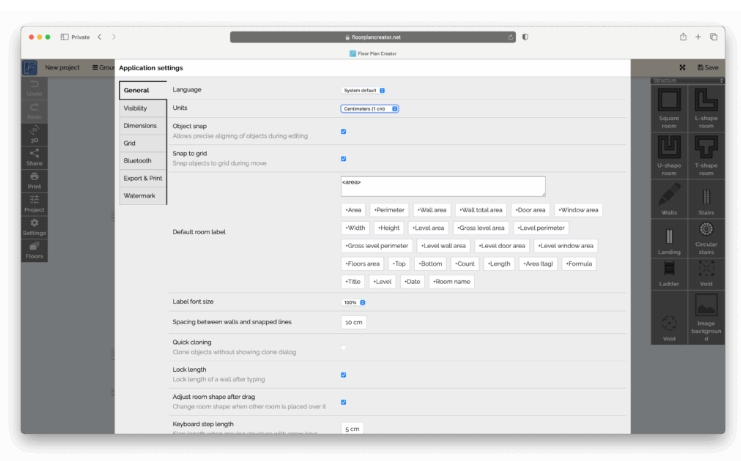Uncheck the Snap to grid option
The height and width of the screenshot is (461, 741).
point(343,158)
